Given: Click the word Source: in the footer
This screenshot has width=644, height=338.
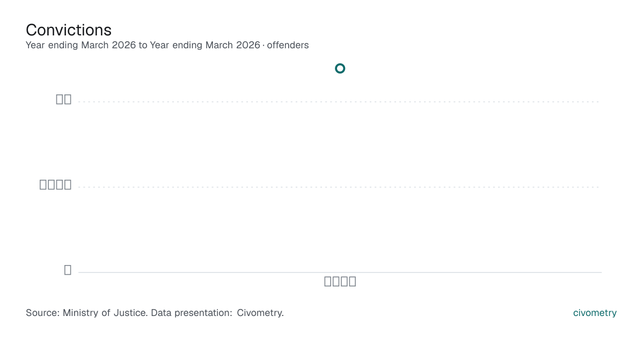Looking at the screenshot, I should click(43, 313).
